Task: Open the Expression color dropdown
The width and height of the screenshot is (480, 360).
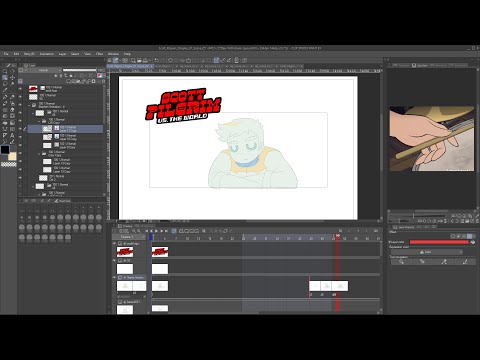Action: [x=427, y=252]
